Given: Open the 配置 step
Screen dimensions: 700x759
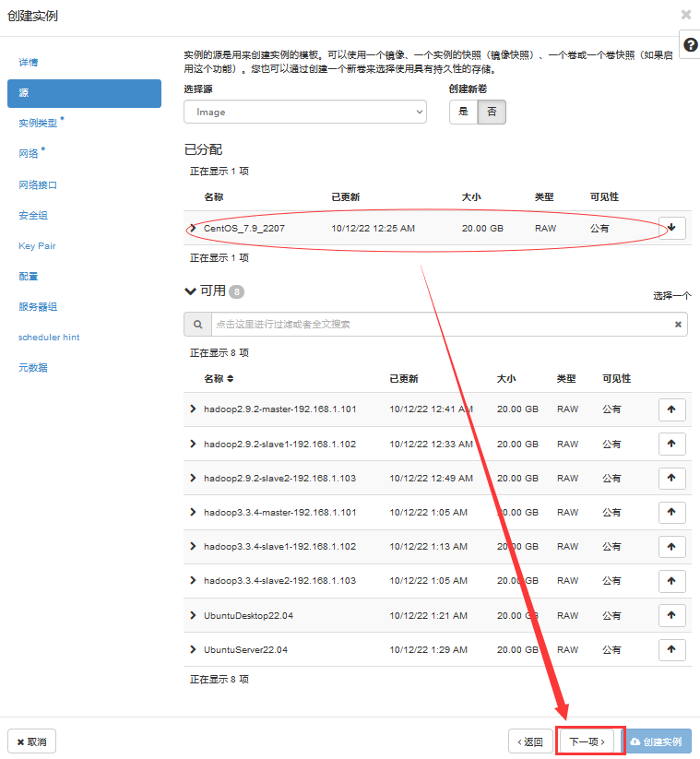Looking at the screenshot, I should click(x=28, y=277).
